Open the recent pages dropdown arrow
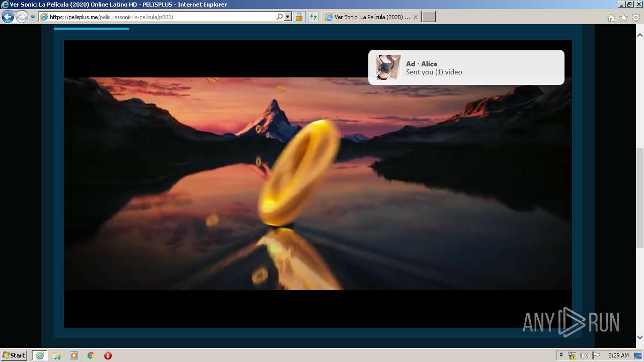Viewport: 644px width, 362px height. (x=33, y=17)
